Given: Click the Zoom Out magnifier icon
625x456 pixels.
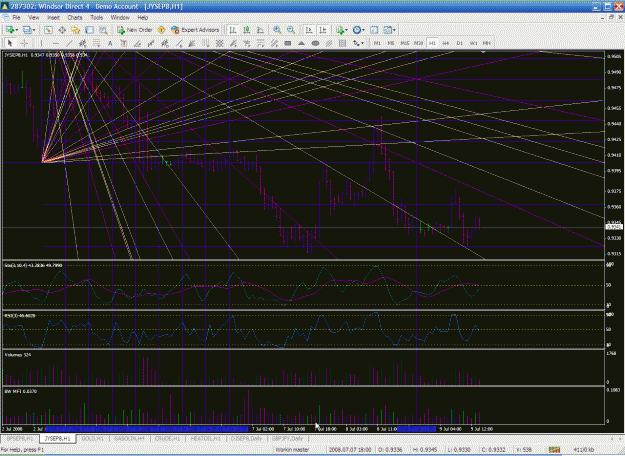Looking at the screenshot, I should click(291, 30).
